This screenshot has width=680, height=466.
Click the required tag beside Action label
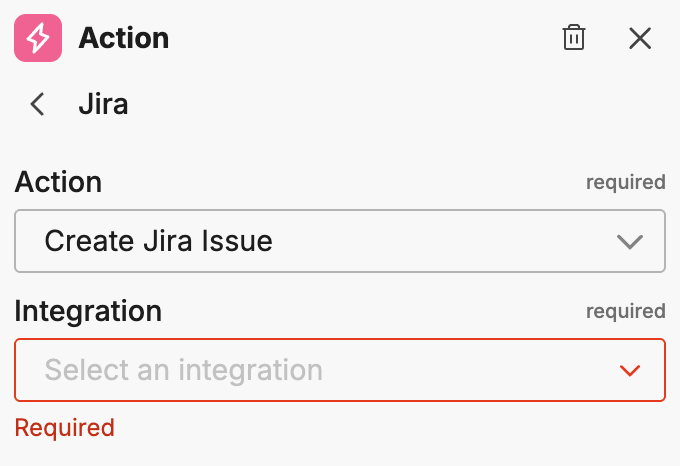click(625, 183)
